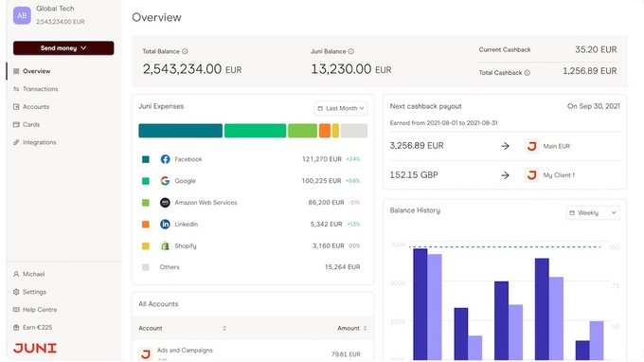
Task: Click the Settings gear icon
Action: 16,292
